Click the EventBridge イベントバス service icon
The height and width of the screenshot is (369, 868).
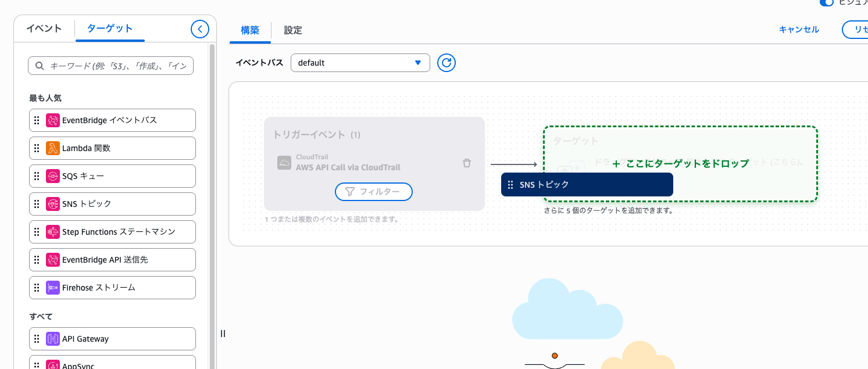pyautogui.click(x=53, y=120)
